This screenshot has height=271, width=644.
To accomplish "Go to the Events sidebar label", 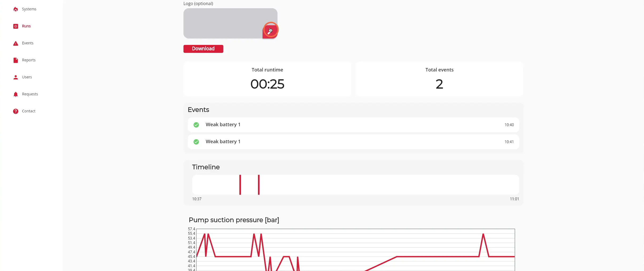I will coord(28,43).
